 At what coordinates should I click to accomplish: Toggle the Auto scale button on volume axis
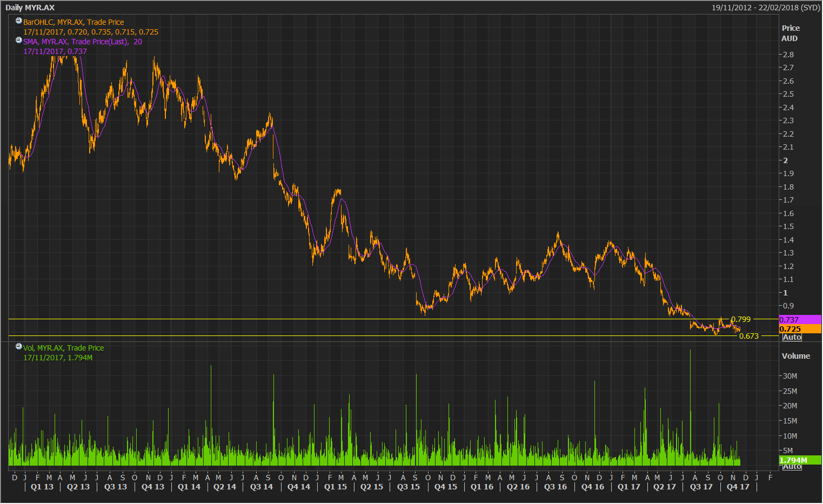792,467
